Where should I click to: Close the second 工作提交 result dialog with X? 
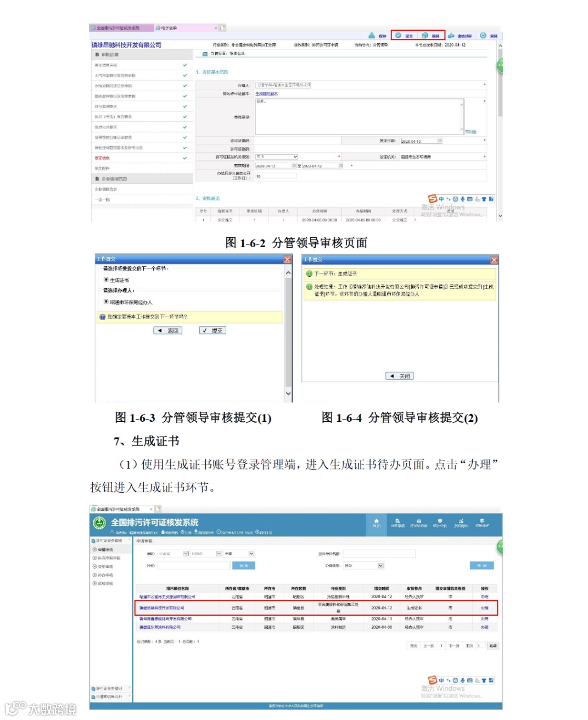[x=494, y=260]
